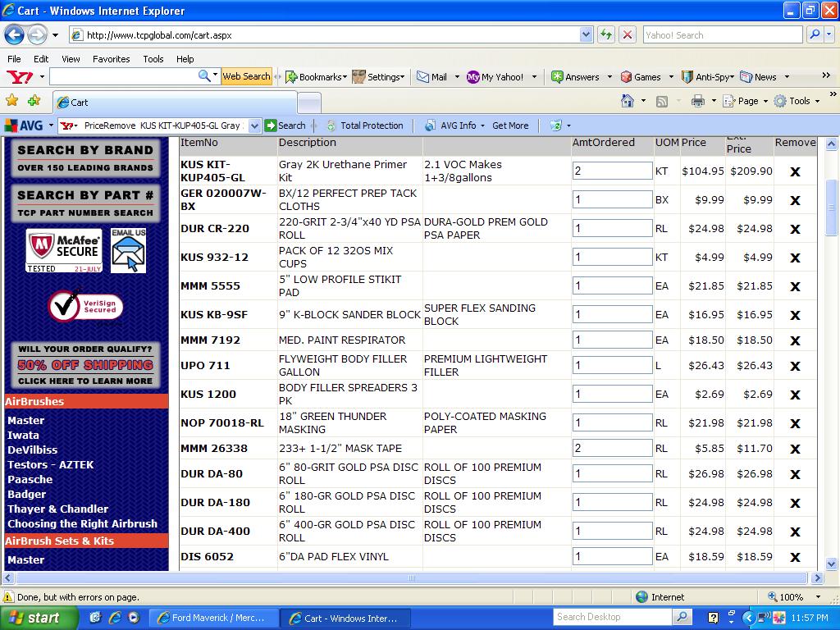Image resolution: width=840 pixels, height=630 pixels.
Task: Open Choosing the Right Airbrush link
Action: tap(83, 524)
